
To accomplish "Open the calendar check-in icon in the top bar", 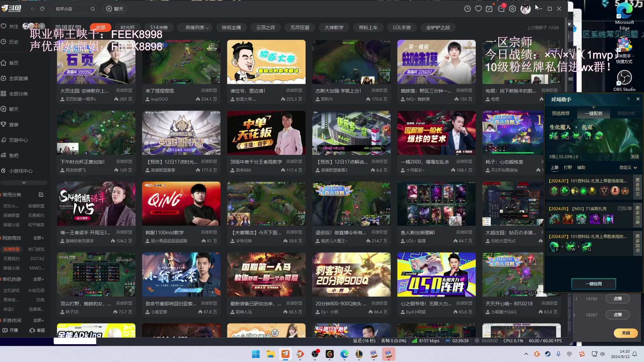I will pyautogui.click(x=489, y=9).
